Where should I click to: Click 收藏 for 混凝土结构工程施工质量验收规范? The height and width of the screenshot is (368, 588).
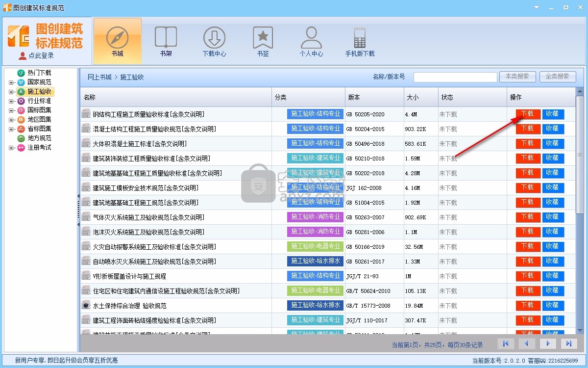(553, 129)
